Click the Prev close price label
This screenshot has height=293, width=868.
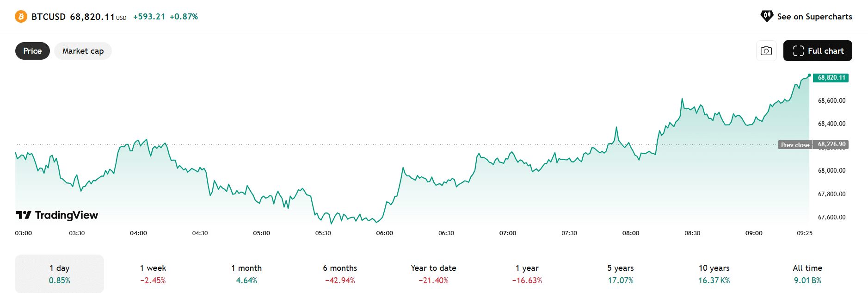[795, 145]
